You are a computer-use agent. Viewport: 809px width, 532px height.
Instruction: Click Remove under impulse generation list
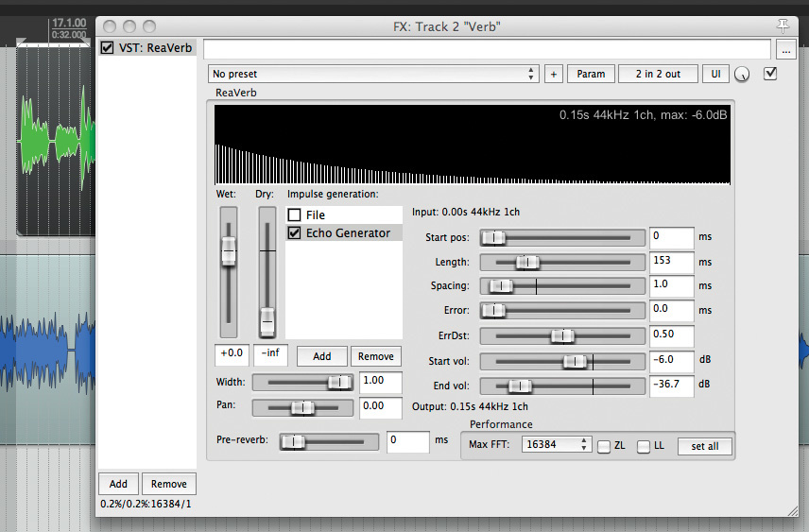(376, 356)
